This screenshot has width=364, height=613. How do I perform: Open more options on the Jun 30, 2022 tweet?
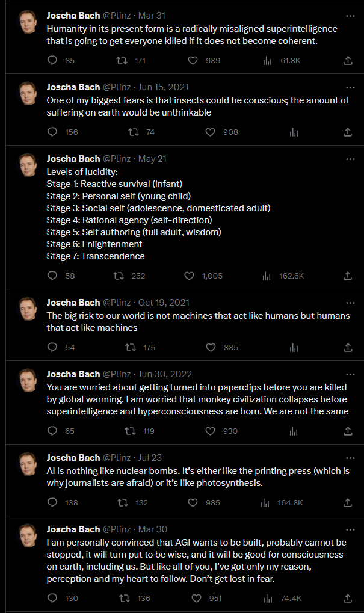click(x=350, y=375)
